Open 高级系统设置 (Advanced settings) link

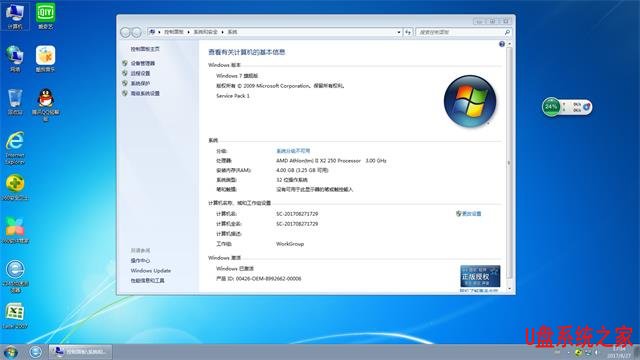145,93
